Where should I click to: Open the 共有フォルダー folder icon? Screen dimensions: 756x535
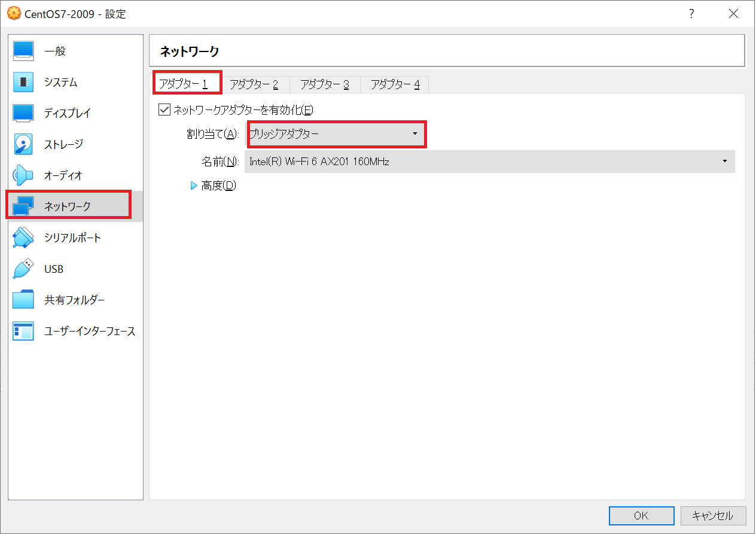(23, 300)
